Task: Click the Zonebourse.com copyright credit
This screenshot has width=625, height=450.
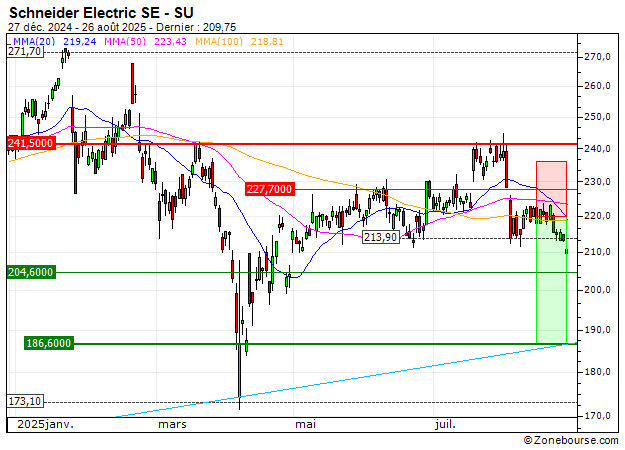Action: (x=571, y=440)
